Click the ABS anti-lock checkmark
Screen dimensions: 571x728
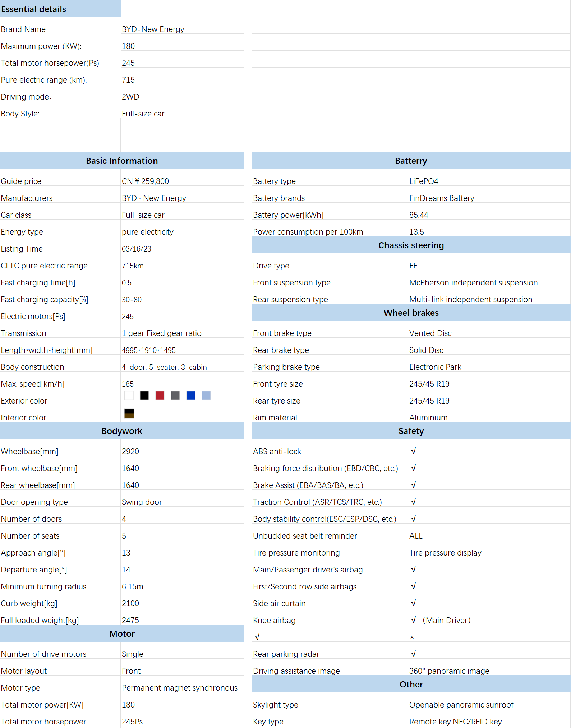[x=414, y=451]
